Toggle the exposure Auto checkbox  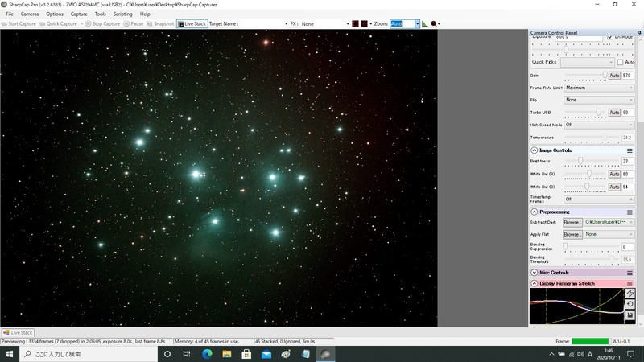(620, 63)
